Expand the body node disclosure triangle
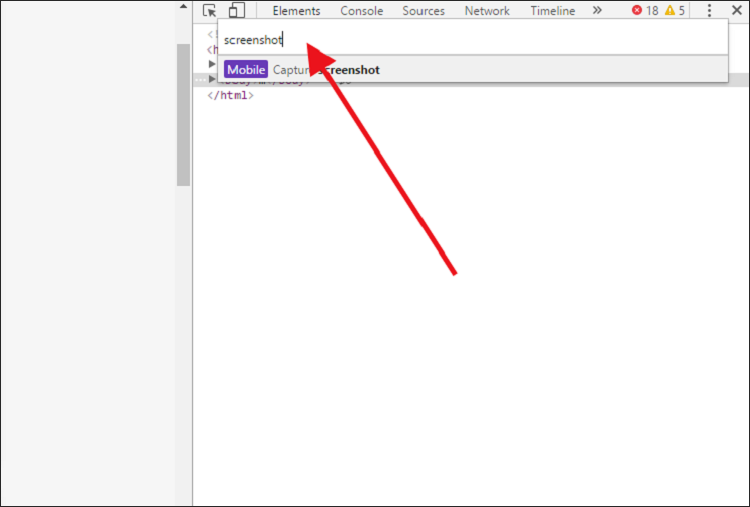This screenshot has height=507, width=750. [x=212, y=79]
